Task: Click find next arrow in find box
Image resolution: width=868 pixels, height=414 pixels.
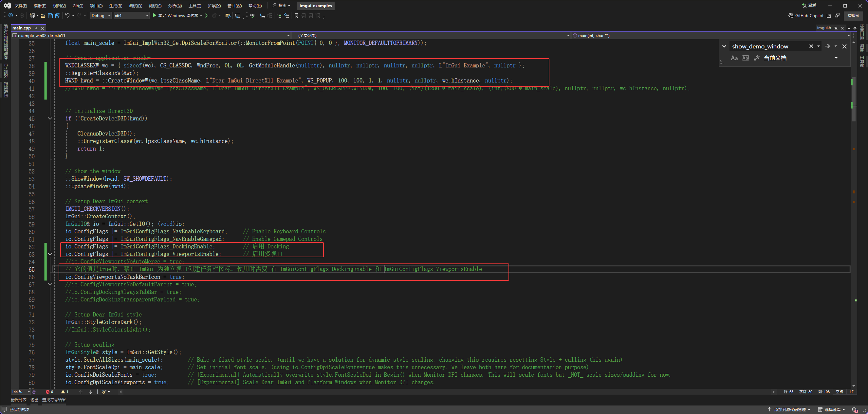Action: tap(828, 46)
